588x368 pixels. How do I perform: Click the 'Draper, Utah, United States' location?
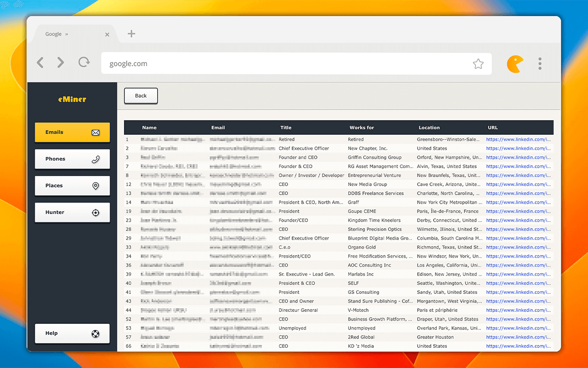coord(447,319)
